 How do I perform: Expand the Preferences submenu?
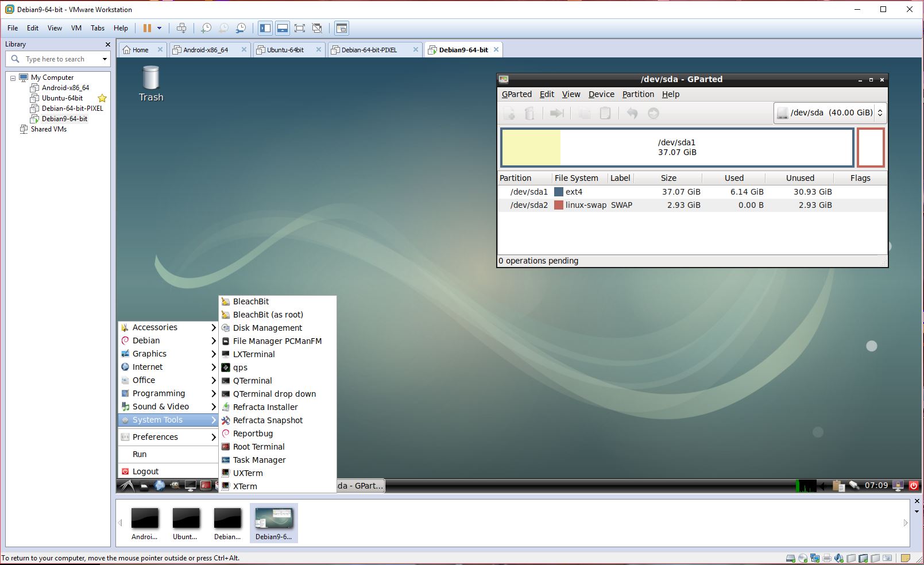point(168,437)
